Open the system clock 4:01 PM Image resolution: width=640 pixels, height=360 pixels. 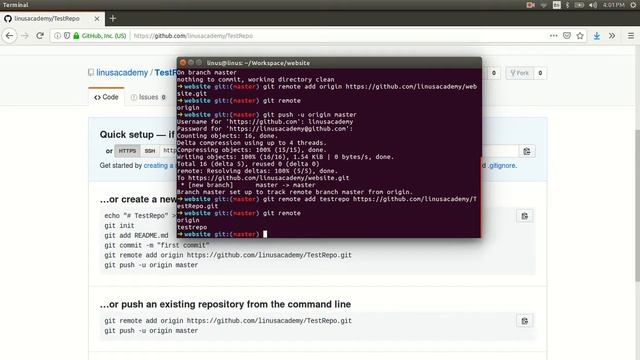pyautogui.click(x=613, y=5)
